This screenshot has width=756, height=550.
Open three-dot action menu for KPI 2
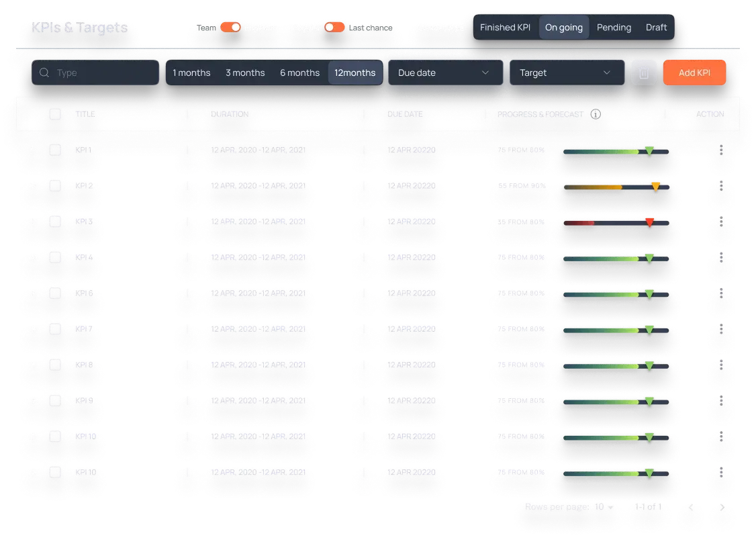click(721, 186)
